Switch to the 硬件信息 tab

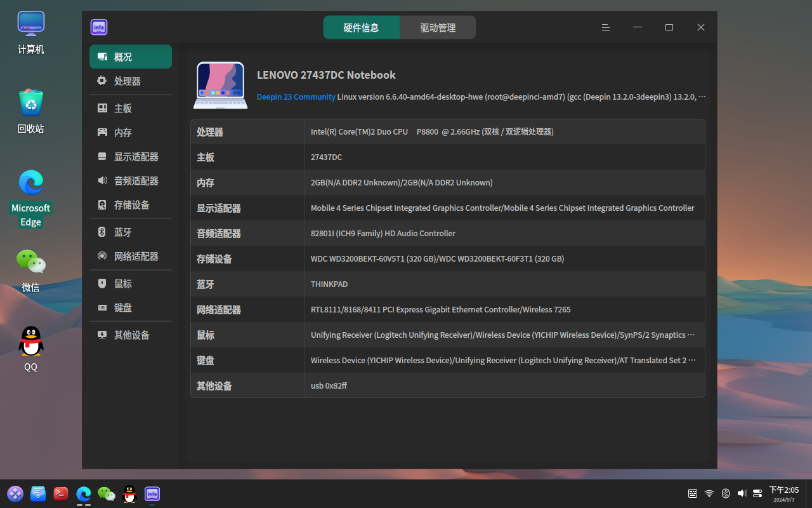point(362,27)
